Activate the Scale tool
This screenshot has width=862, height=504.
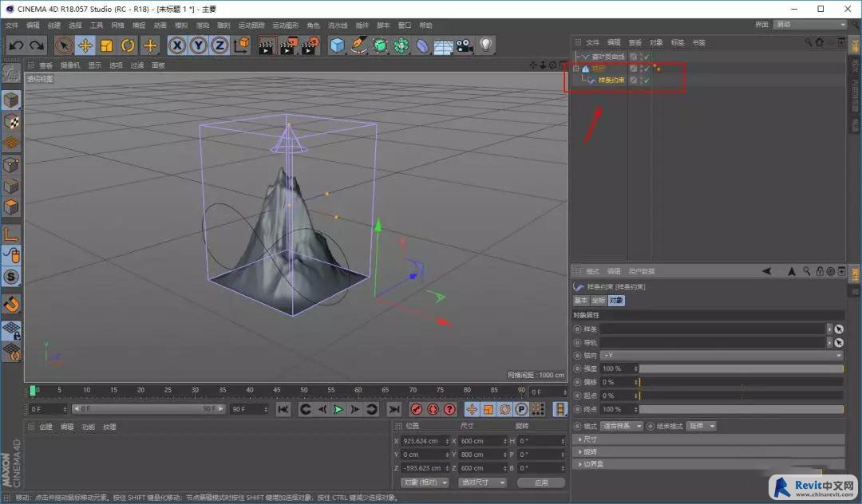[x=107, y=45]
